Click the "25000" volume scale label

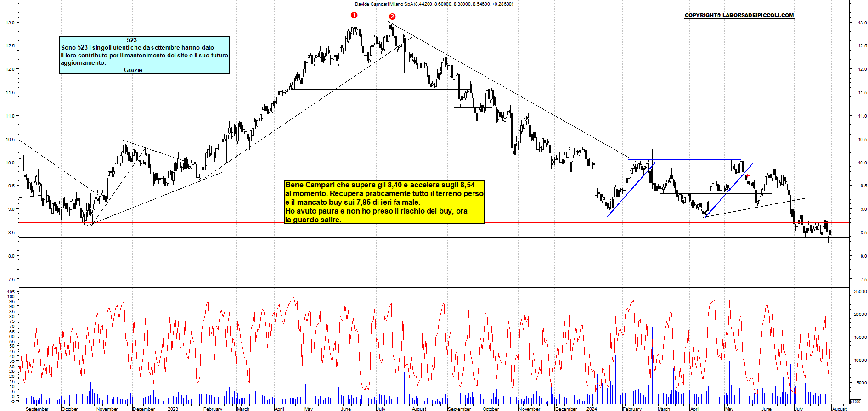point(860,291)
